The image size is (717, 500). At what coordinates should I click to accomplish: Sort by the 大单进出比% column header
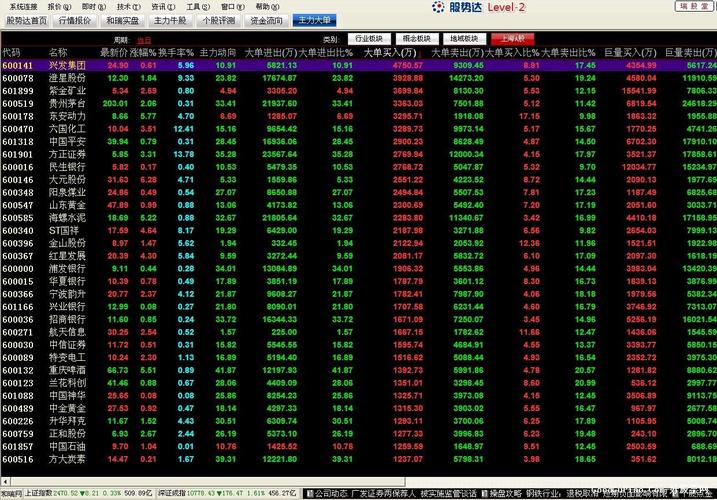tap(326, 53)
